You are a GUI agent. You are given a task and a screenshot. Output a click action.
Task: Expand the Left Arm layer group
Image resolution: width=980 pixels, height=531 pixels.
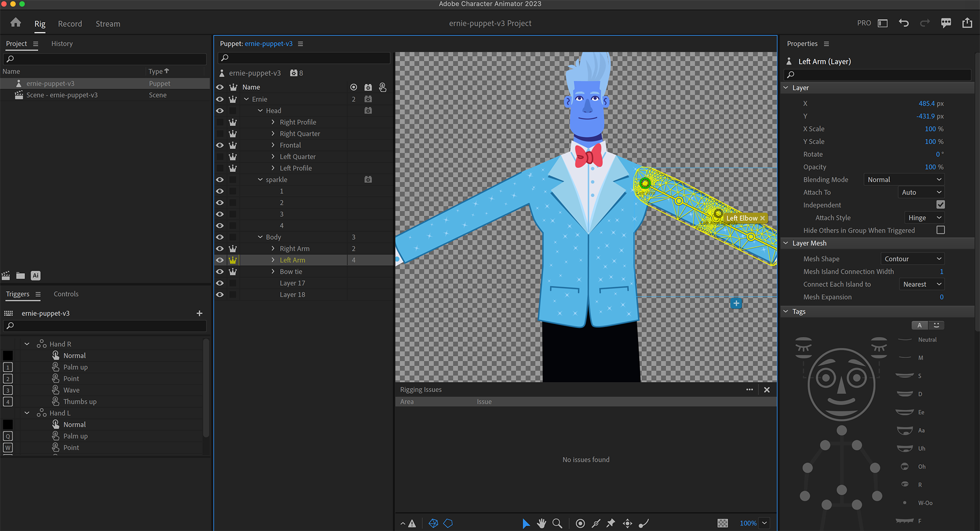click(273, 260)
